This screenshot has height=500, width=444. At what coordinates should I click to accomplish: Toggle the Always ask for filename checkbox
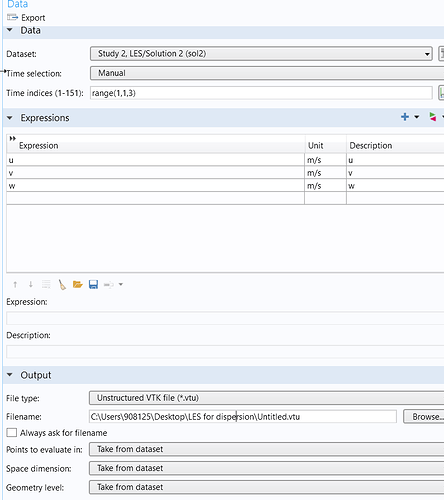pos(12,433)
